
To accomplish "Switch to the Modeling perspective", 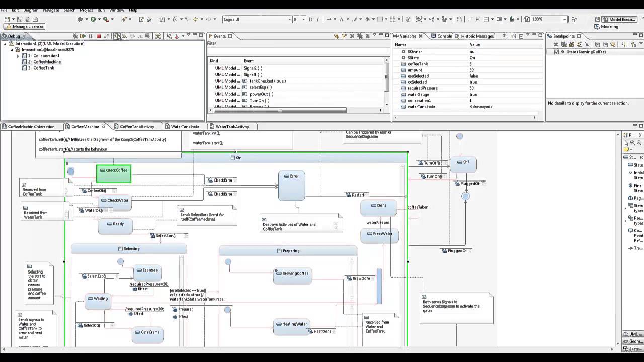I will click(x=606, y=27).
